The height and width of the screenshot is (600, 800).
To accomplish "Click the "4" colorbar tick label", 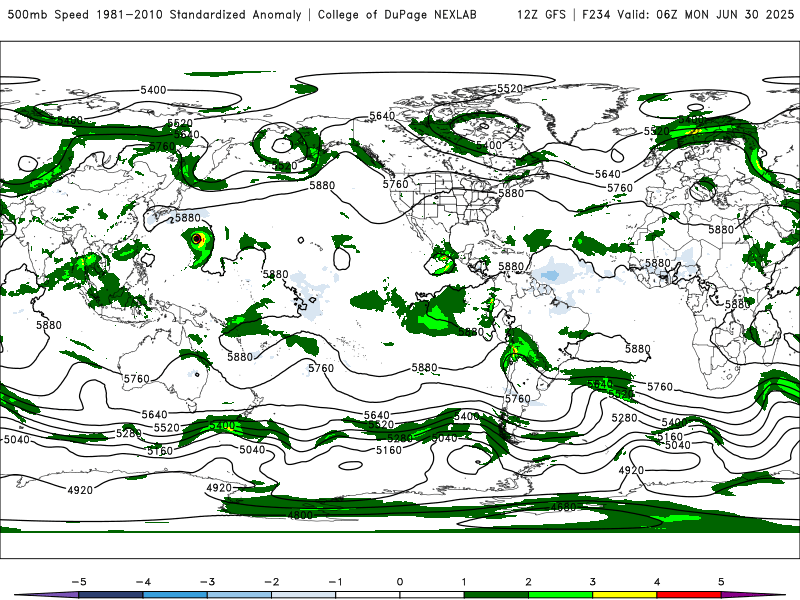I will tap(657, 582).
